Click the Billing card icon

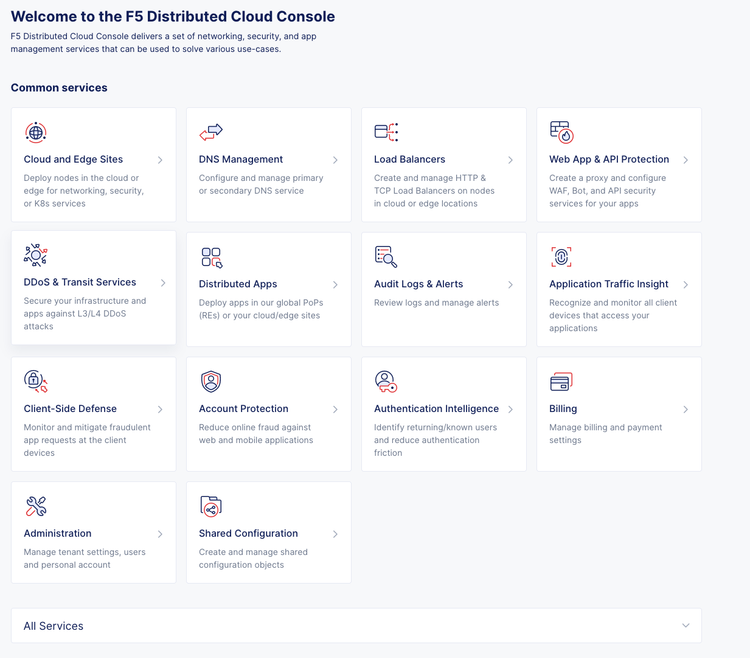pyautogui.click(x=561, y=381)
